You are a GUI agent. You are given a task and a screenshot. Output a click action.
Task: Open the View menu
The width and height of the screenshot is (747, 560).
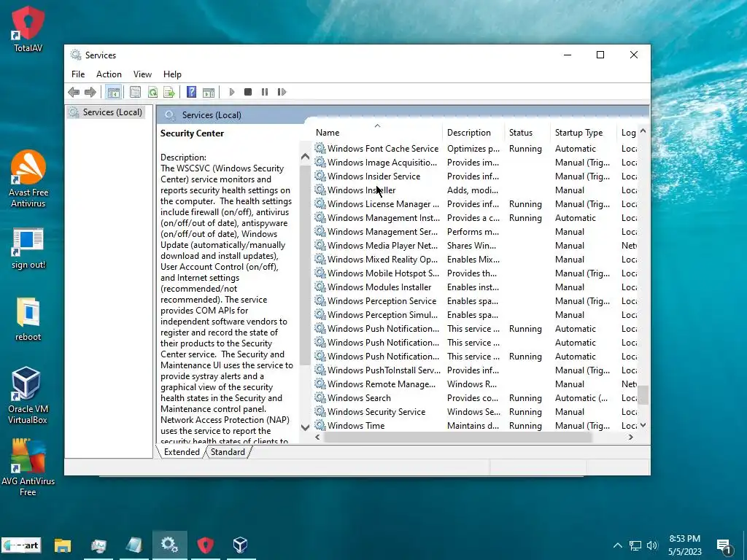(142, 74)
